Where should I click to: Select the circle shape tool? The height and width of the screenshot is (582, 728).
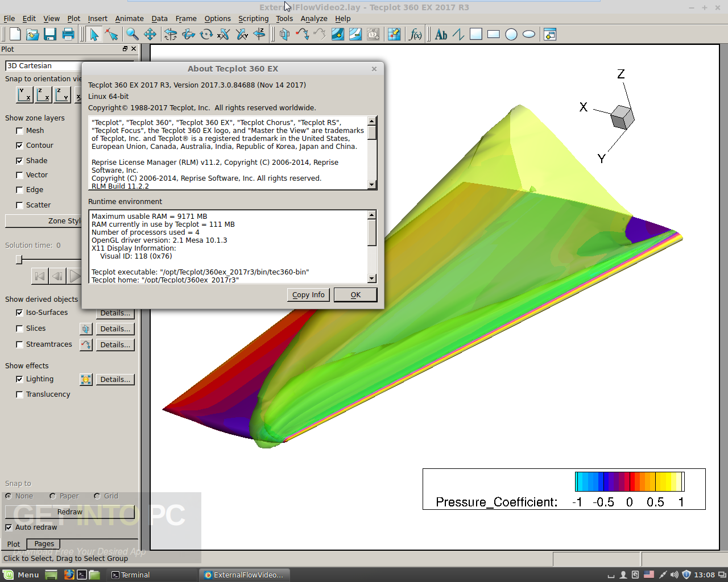[511, 34]
